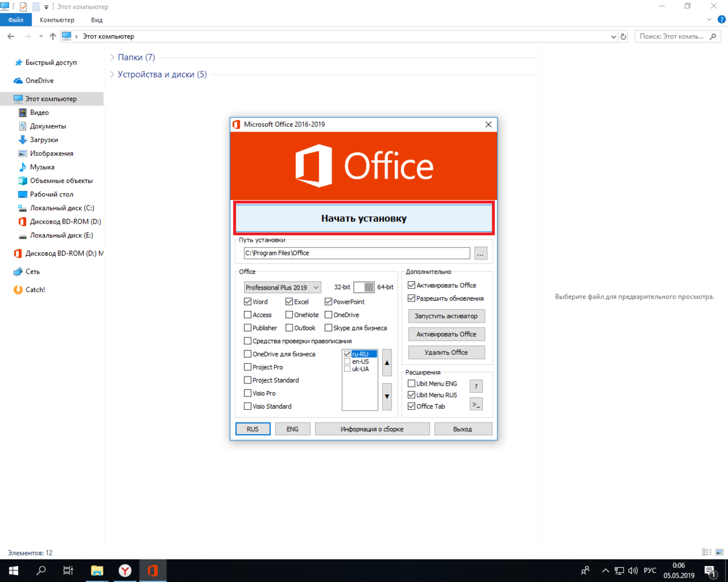Image resolution: width=728 pixels, height=582 pixels.
Task: Open Professional Plus 2019 edition dropdown
Action: pyautogui.click(x=282, y=287)
